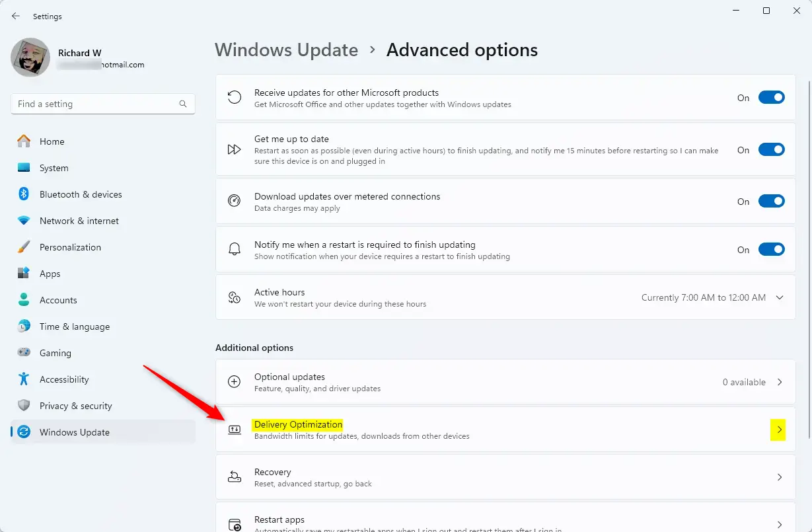Go to Time & language settings
This screenshot has width=812, height=532.
pyautogui.click(x=74, y=326)
